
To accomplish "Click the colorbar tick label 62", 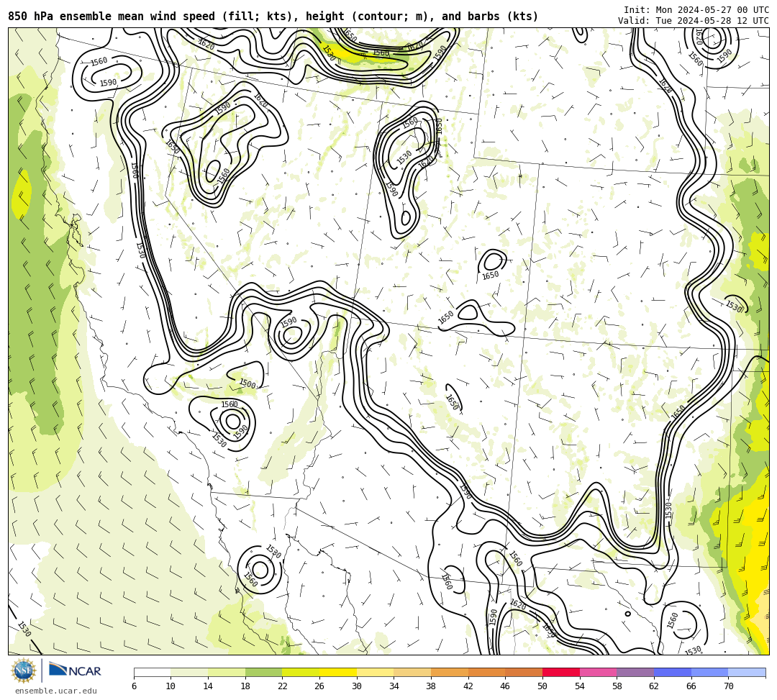I will pos(654,686).
